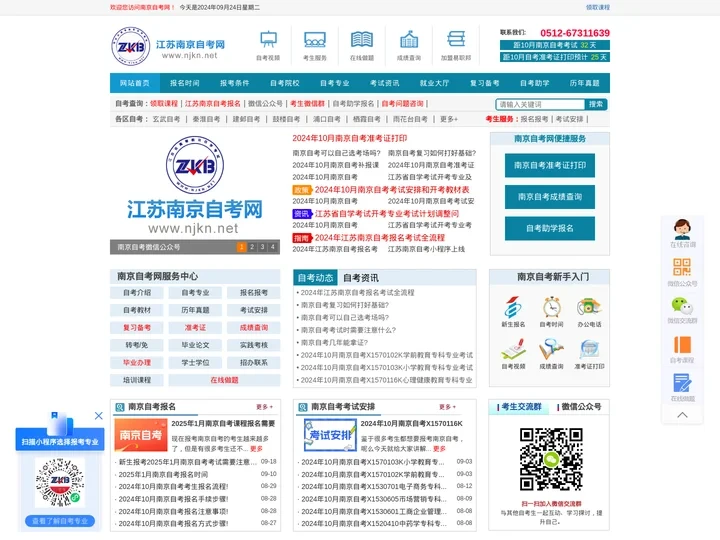Viewport: 720px width, 540px height.
Task: Click 自考助学报名 service button
Action: click(550, 228)
